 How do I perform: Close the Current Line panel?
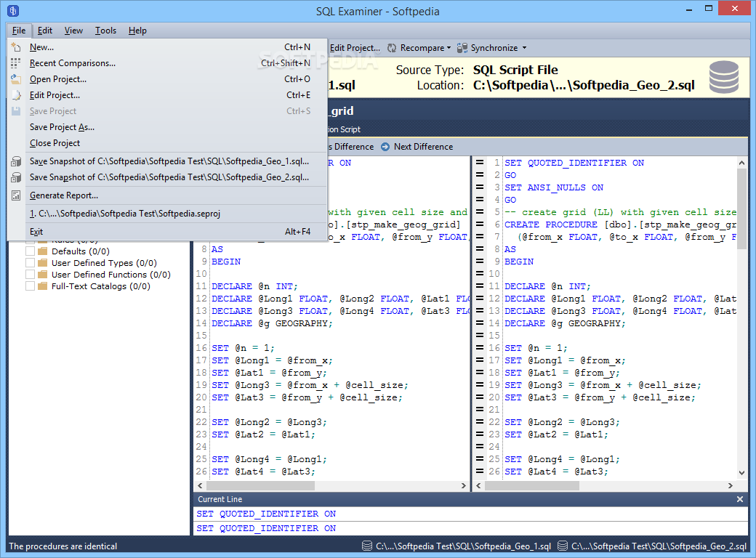[x=739, y=499]
